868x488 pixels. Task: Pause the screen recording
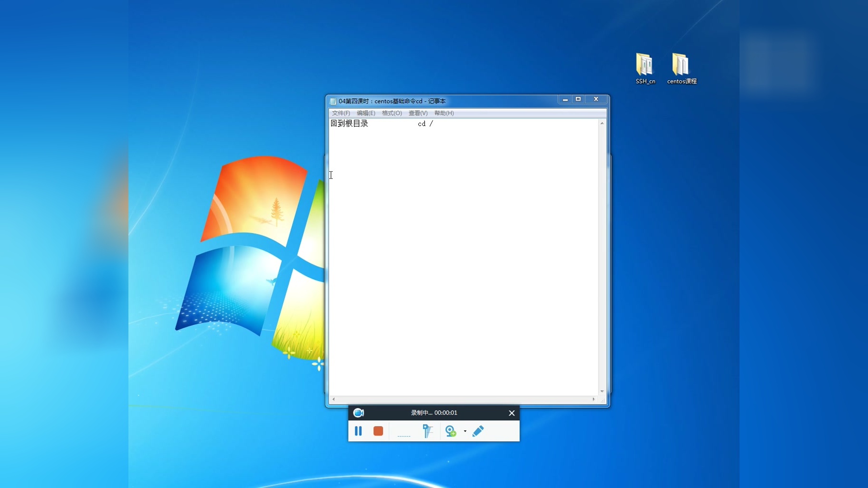coord(358,431)
